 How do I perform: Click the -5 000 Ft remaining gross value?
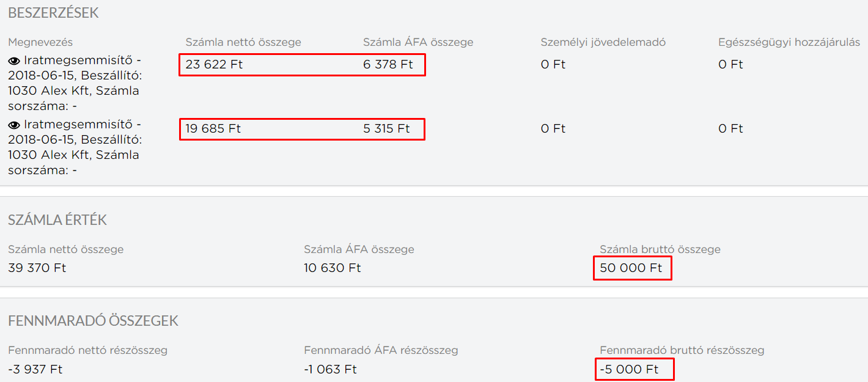[x=629, y=369]
